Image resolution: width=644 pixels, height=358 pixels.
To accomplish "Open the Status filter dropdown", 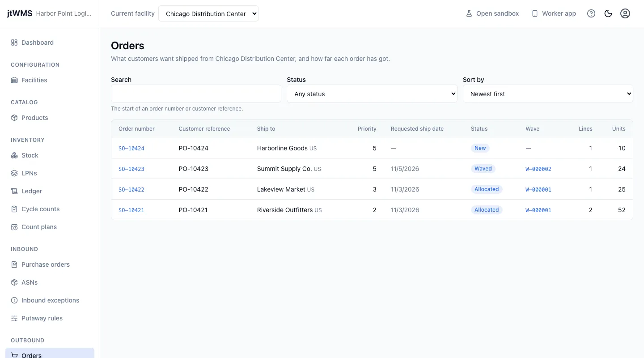I will (x=372, y=94).
